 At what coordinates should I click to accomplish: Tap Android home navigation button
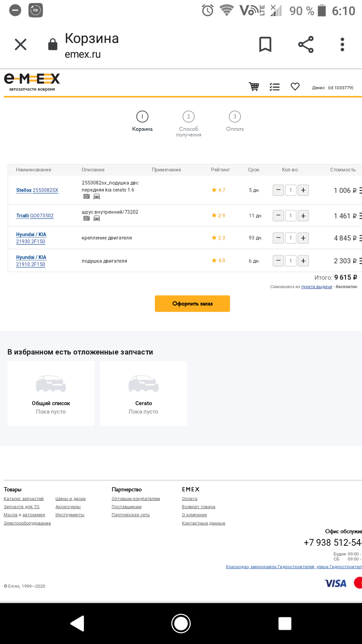point(181,624)
